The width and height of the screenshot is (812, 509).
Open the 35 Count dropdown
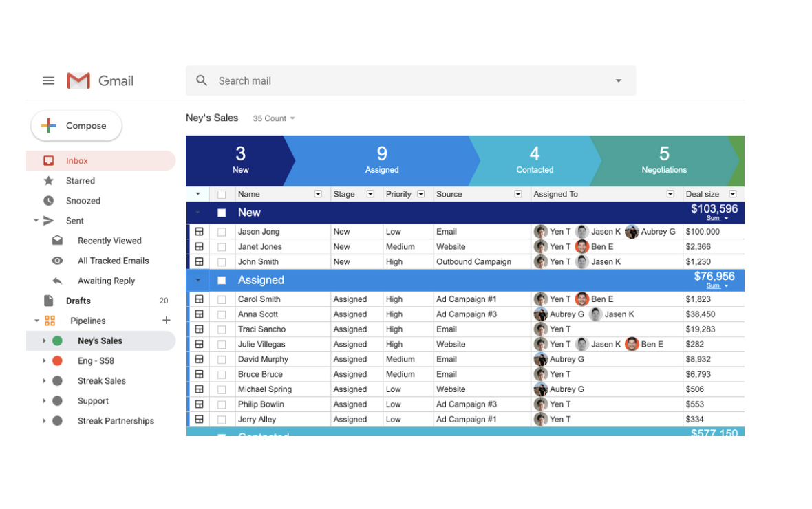click(x=273, y=118)
